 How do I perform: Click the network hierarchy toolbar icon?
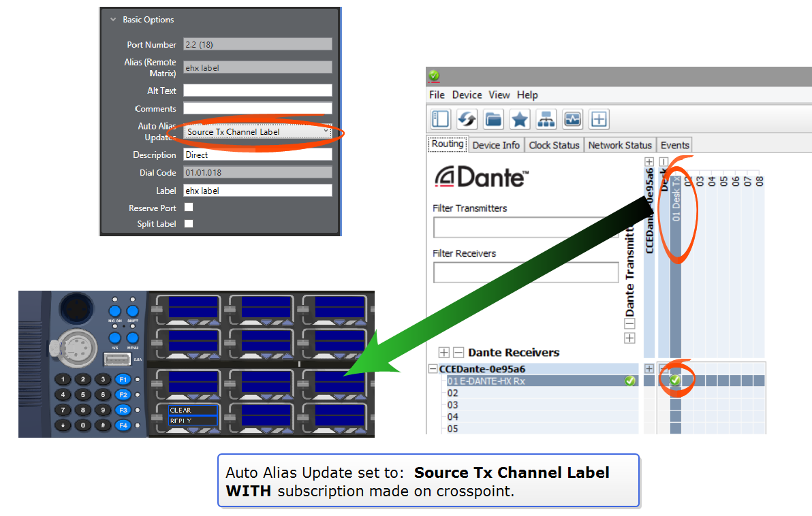546,119
